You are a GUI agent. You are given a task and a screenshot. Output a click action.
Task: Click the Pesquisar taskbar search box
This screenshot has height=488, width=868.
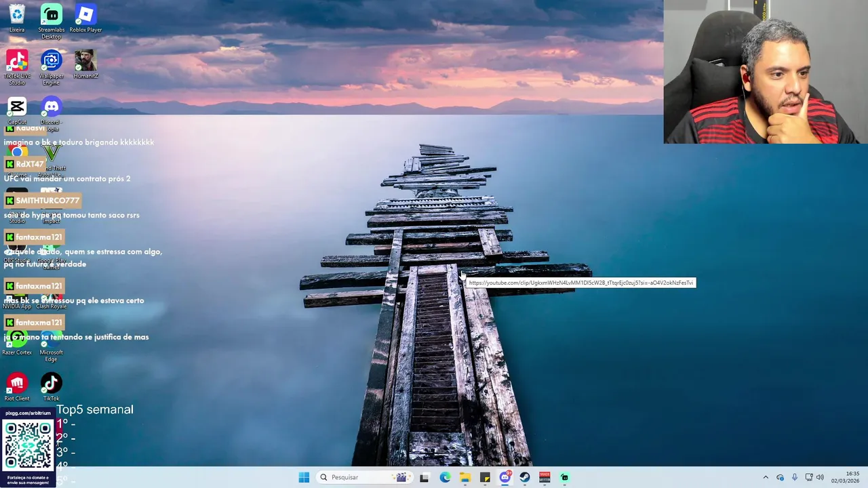pyautogui.click(x=363, y=477)
